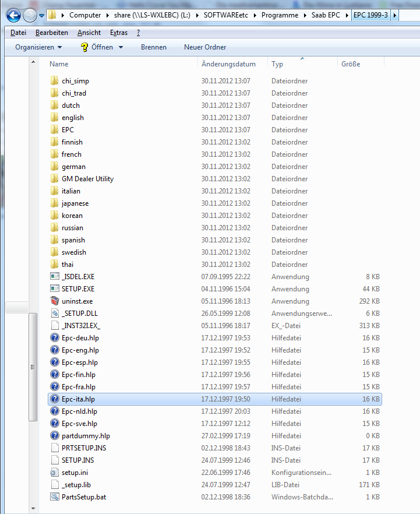Viewport: 420px width, 514px height.
Task: Open the Extras menu
Action: [119, 33]
